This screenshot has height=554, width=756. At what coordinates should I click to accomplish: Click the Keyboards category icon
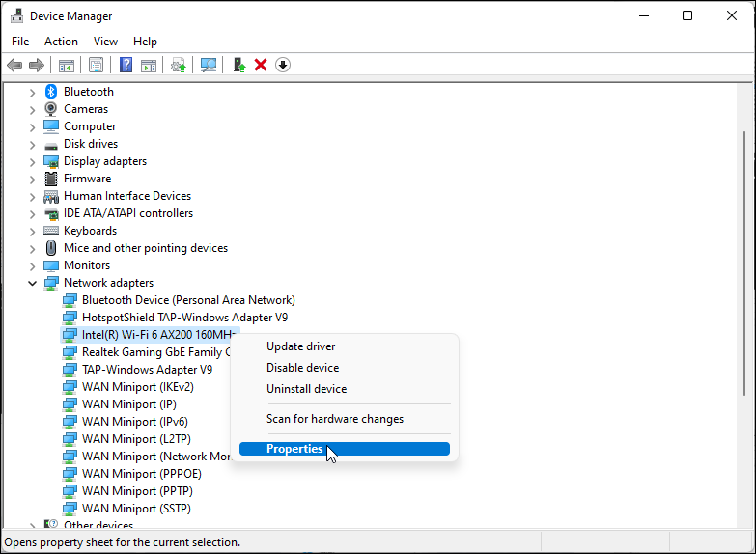[x=51, y=231]
